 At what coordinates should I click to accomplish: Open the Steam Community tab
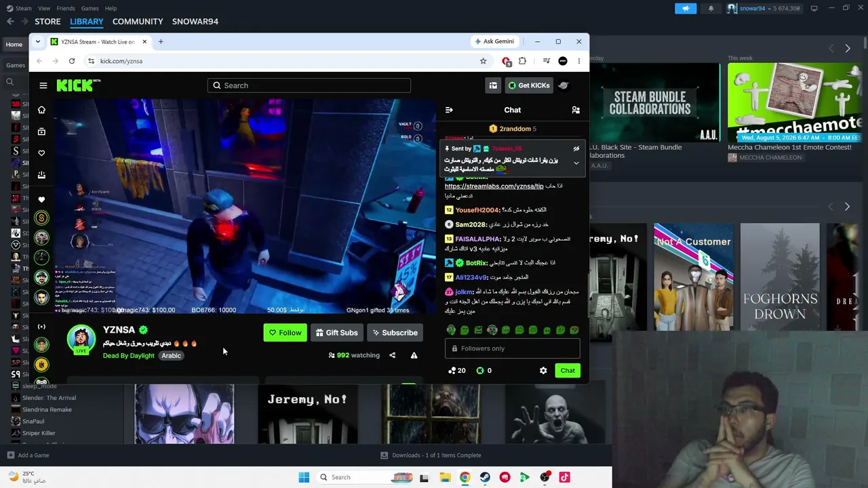pyautogui.click(x=138, y=22)
